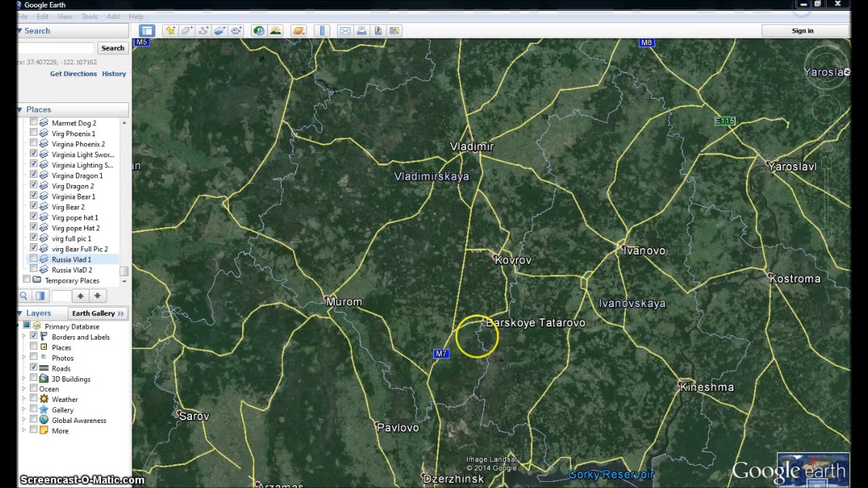Open the Earth Gallery button
The image size is (868, 488).
[98, 313]
